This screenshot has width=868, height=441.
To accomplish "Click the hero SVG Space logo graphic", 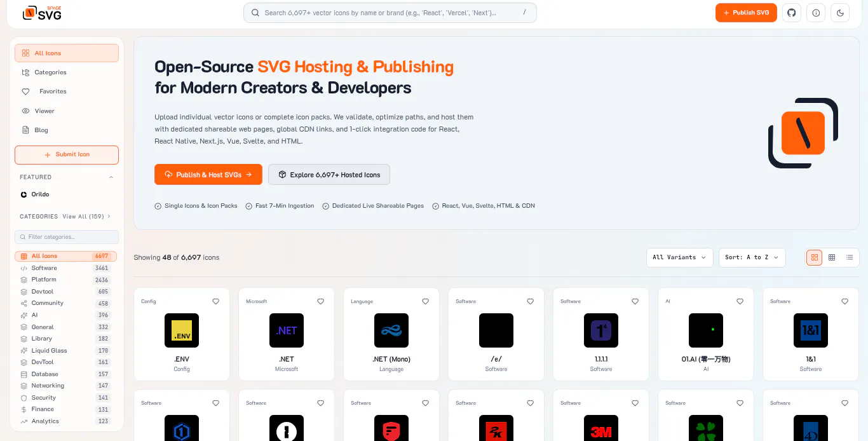I will click(803, 133).
